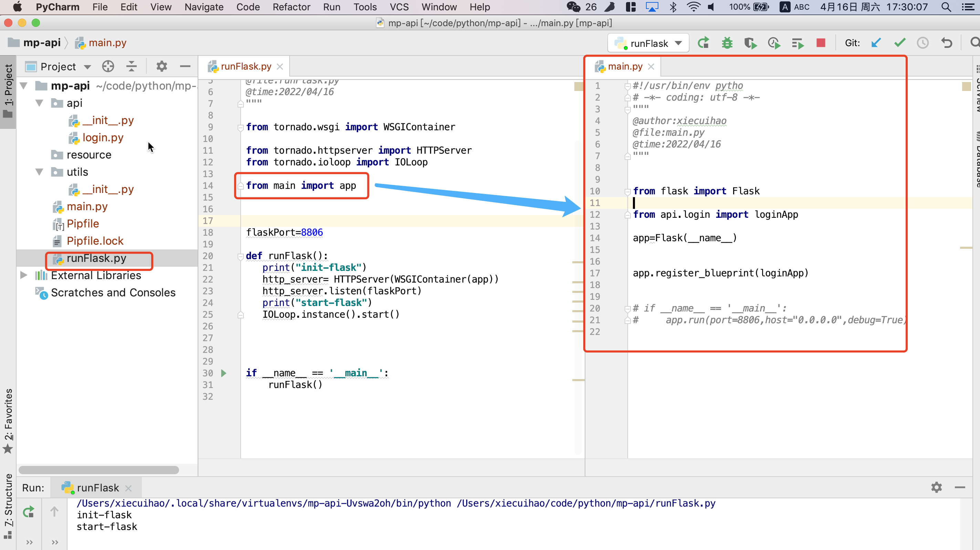Viewport: 980px width, 550px height.
Task: Open the runFlask run configuration dropdown
Action: tap(648, 43)
